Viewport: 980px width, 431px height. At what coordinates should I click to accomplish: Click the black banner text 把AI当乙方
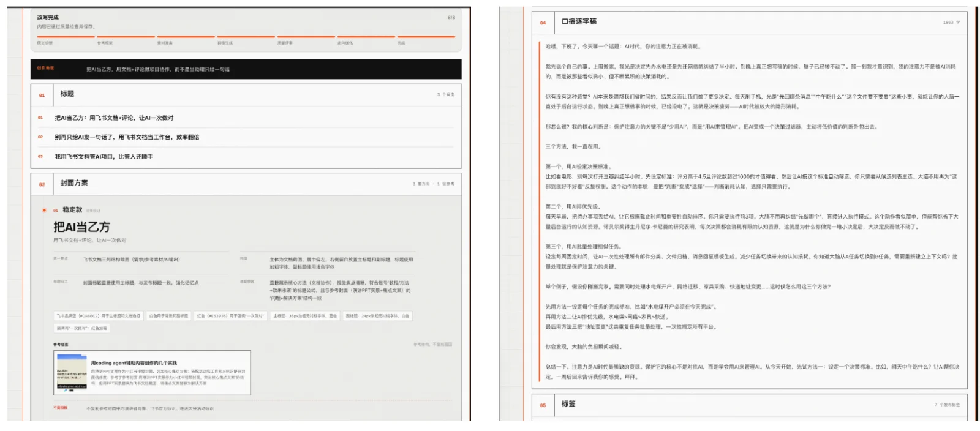tap(158, 69)
